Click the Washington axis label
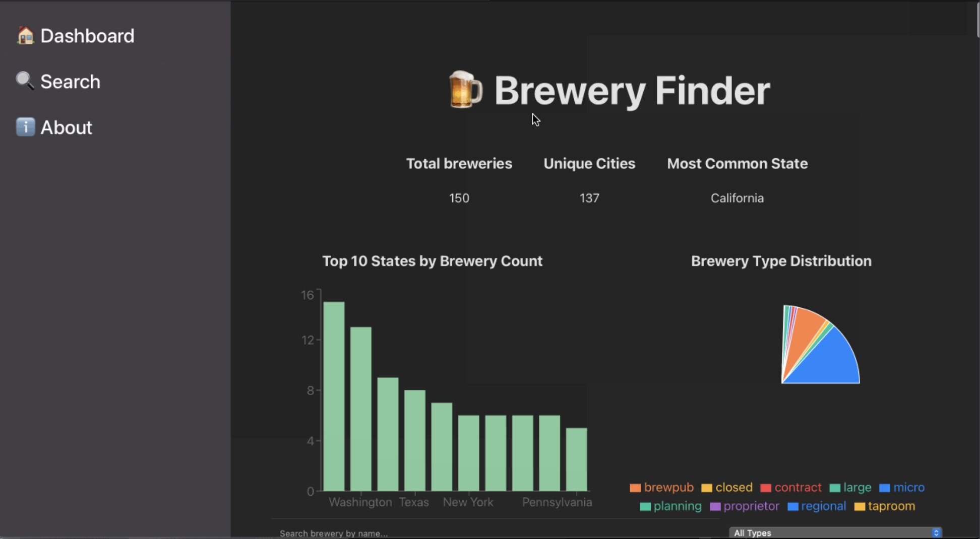 click(360, 502)
